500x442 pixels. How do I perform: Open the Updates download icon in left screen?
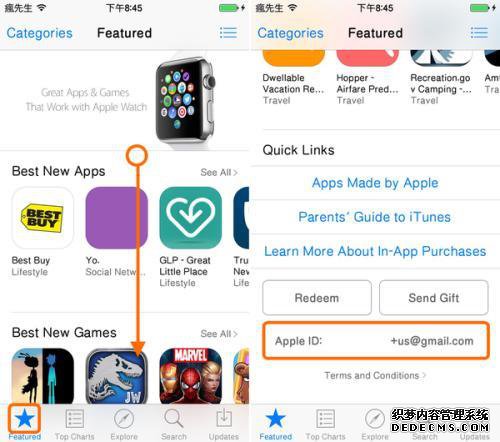(224, 423)
